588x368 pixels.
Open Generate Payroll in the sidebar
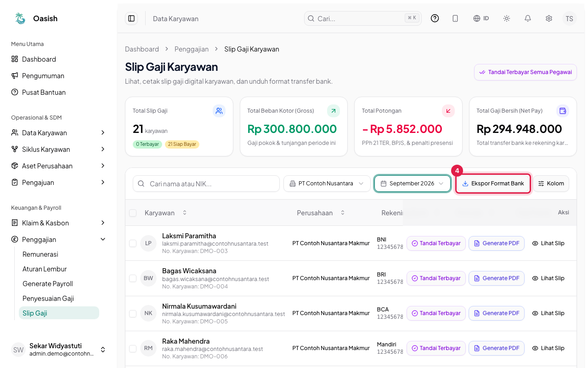tap(48, 284)
